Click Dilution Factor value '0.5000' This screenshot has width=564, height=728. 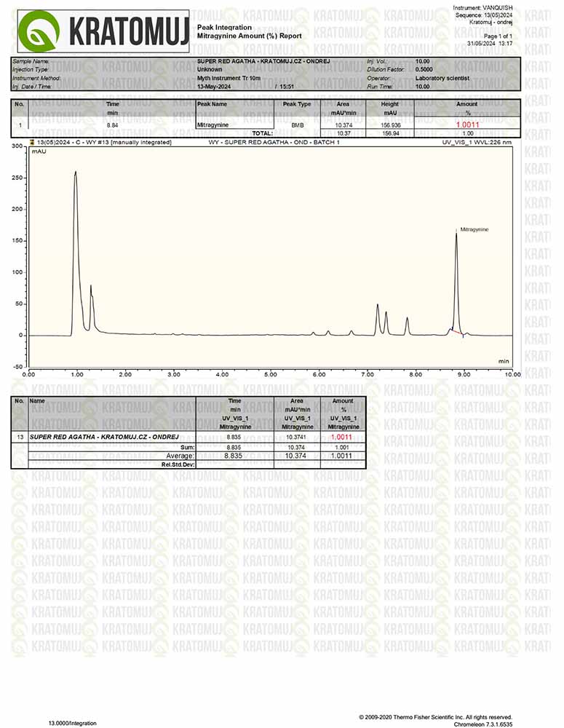pyautogui.click(x=424, y=69)
